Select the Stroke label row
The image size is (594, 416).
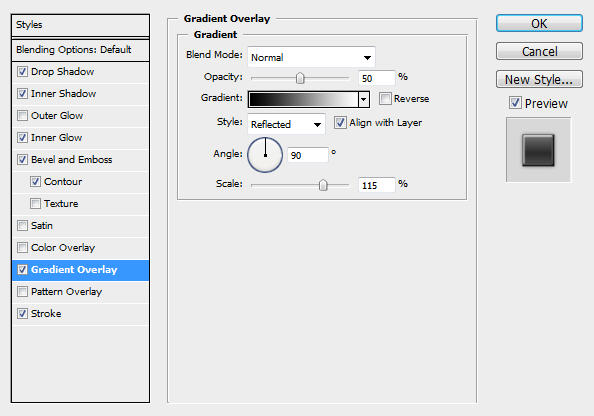click(x=80, y=313)
